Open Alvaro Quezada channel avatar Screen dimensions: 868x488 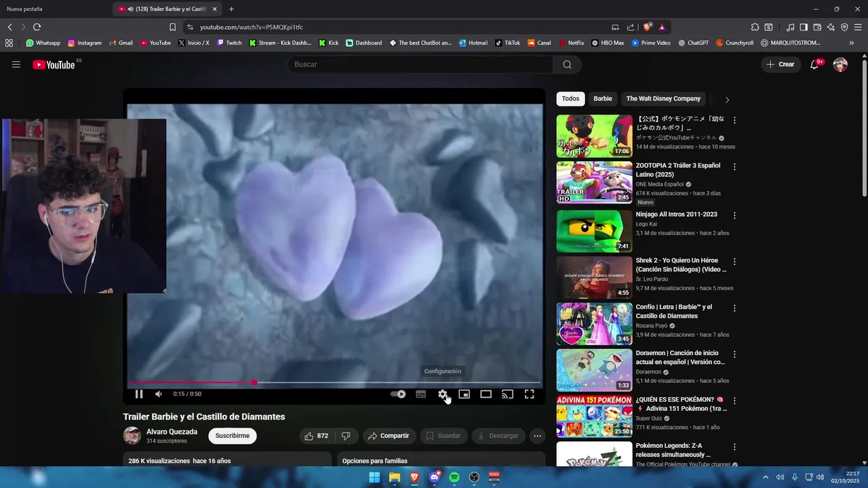(x=132, y=436)
